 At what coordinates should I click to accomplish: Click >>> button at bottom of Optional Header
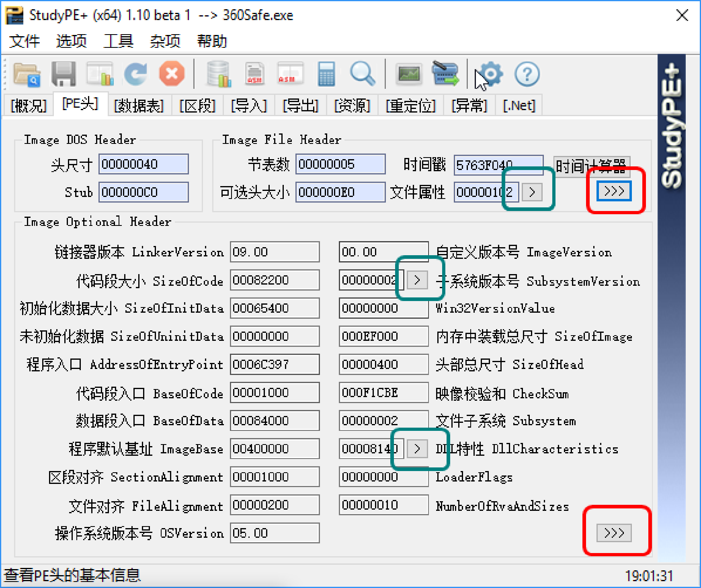(614, 533)
